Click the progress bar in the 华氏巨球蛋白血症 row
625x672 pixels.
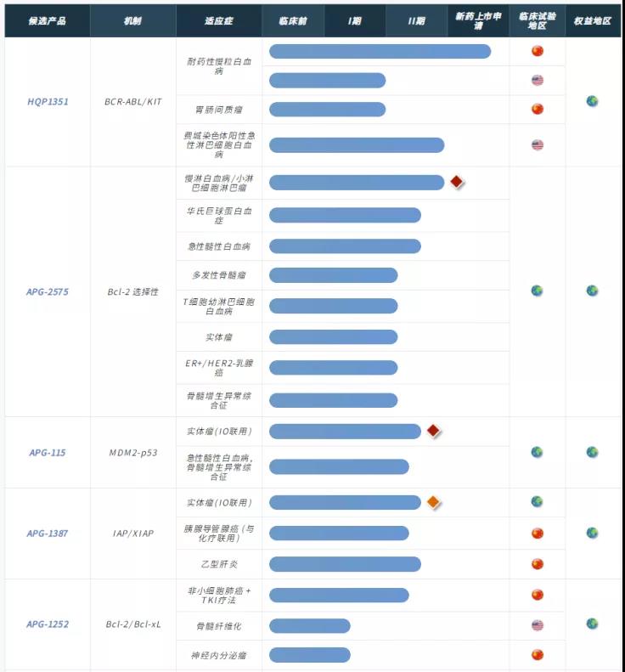(345, 215)
